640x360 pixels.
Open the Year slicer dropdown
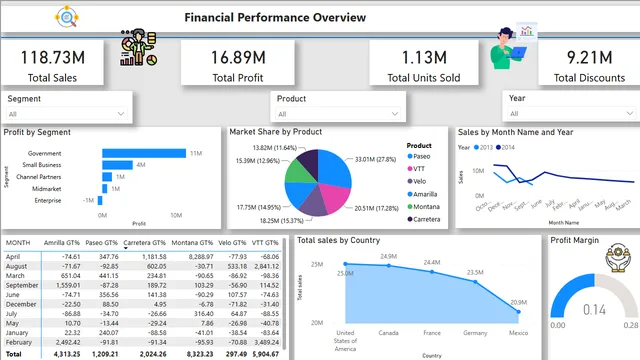click(x=571, y=113)
